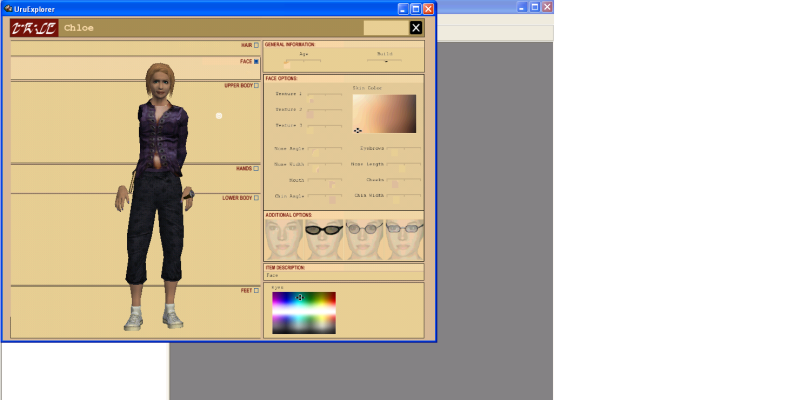This screenshot has height=400, width=800.
Task: Adjust the Texture 3 slider
Action: click(x=324, y=126)
